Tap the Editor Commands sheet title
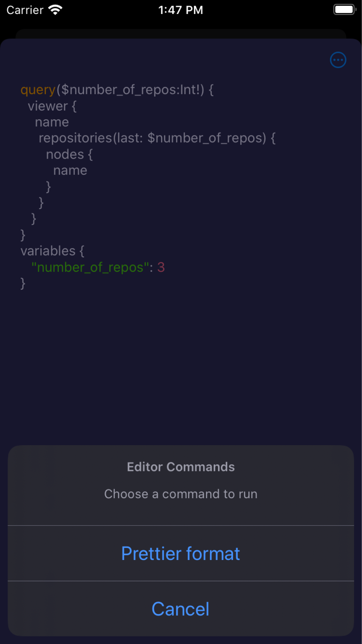Viewport: 362px width, 644px height. pos(181,467)
